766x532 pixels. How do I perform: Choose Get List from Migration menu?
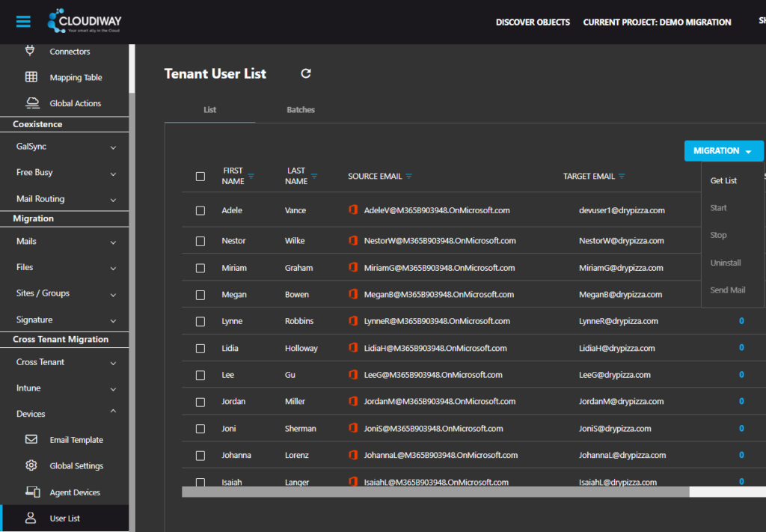point(723,180)
